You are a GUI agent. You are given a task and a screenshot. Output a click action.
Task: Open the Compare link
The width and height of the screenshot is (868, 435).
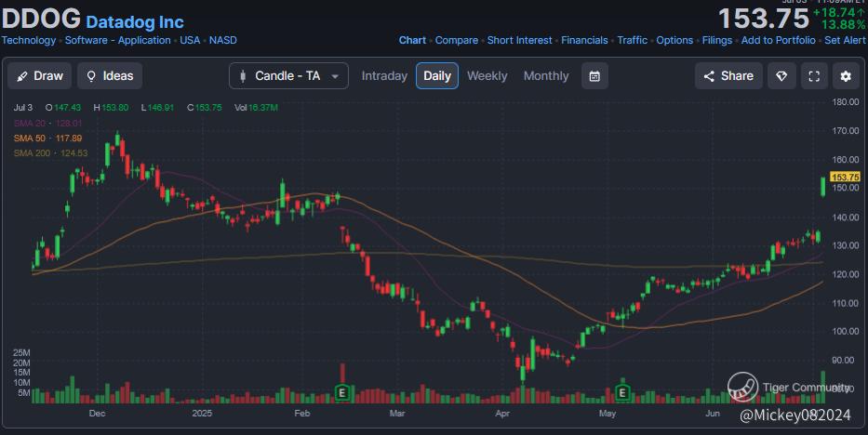pos(456,40)
